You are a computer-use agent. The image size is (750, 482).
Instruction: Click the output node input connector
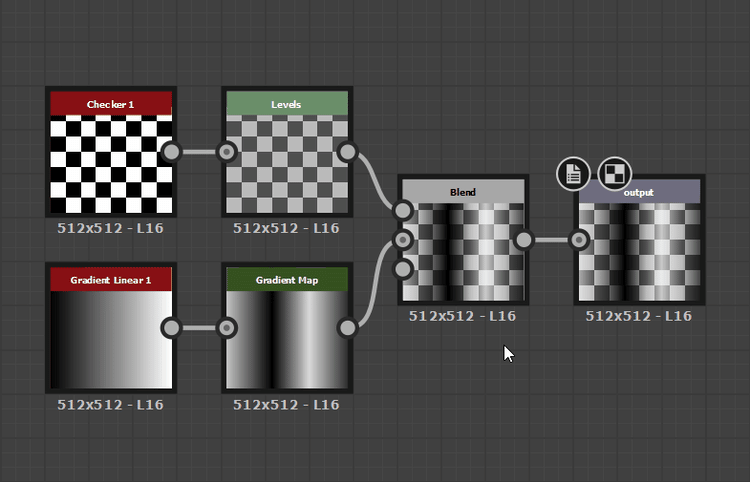point(579,240)
